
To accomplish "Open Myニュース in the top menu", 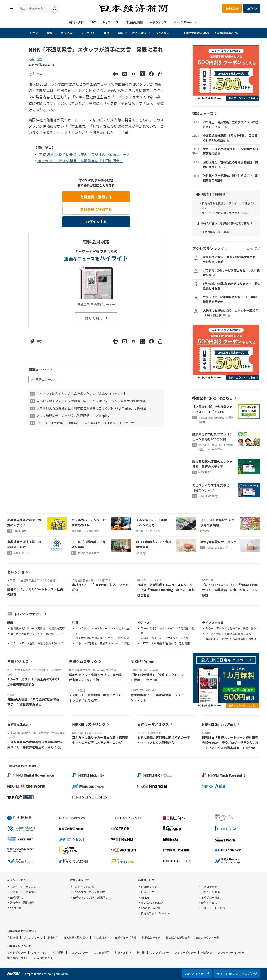I will pyautogui.click(x=111, y=22).
